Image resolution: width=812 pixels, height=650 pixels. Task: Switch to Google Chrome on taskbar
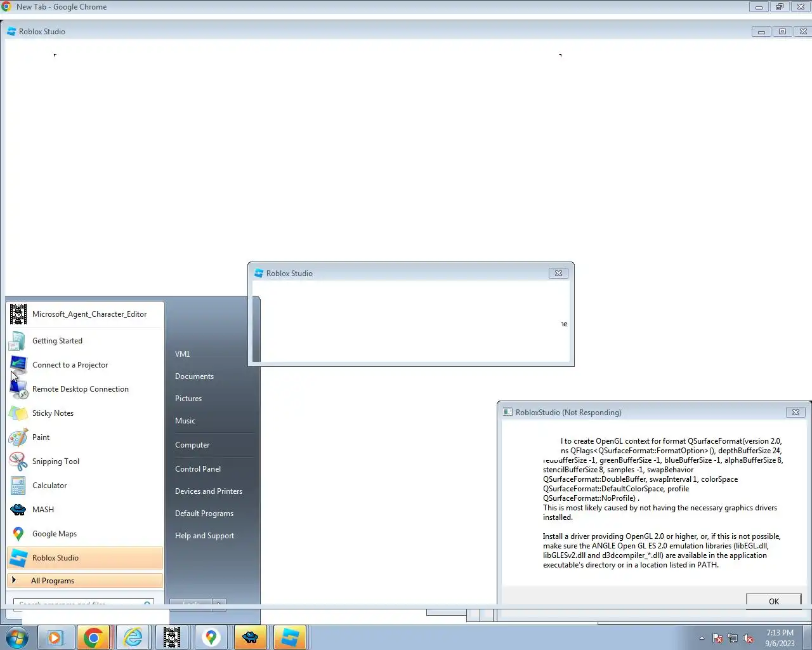tap(93, 637)
